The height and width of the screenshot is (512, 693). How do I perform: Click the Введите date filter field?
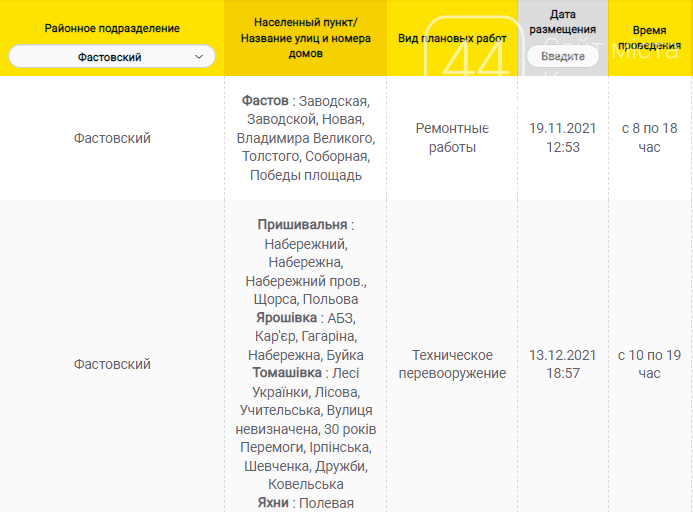click(562, 57)
